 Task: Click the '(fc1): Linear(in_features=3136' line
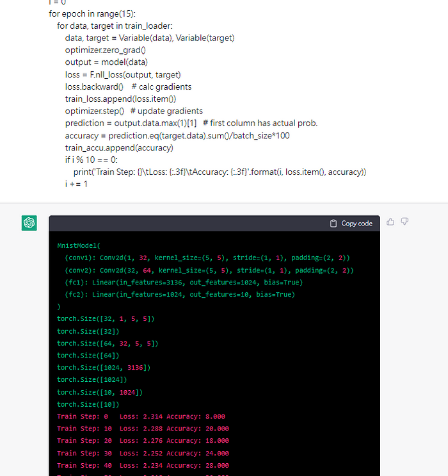point(184,283)
